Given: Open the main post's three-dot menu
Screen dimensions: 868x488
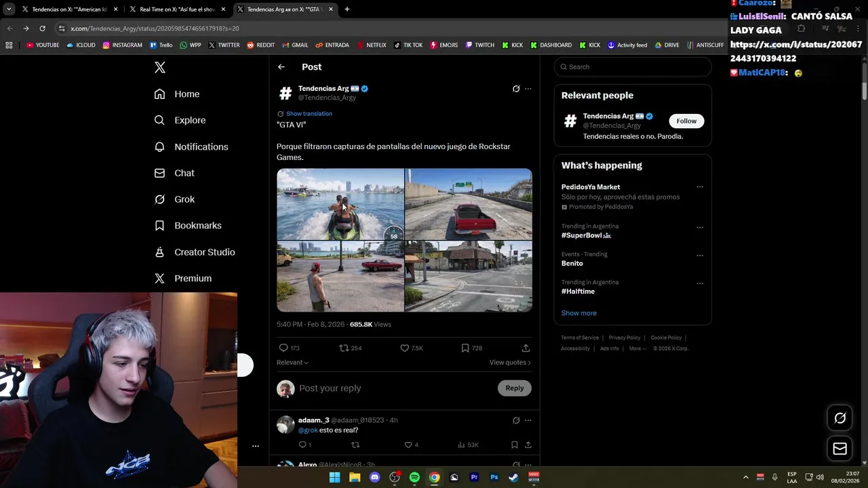Looking at the screenshot, I should (528, 89).
